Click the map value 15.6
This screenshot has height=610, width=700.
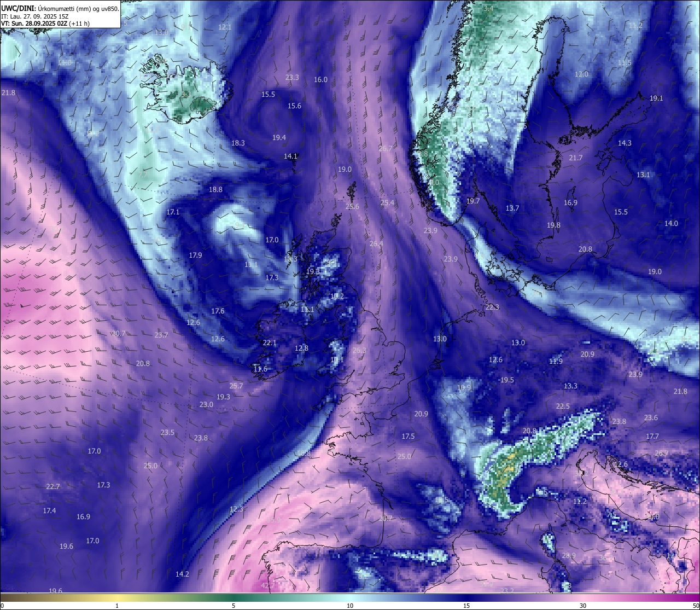294,106
